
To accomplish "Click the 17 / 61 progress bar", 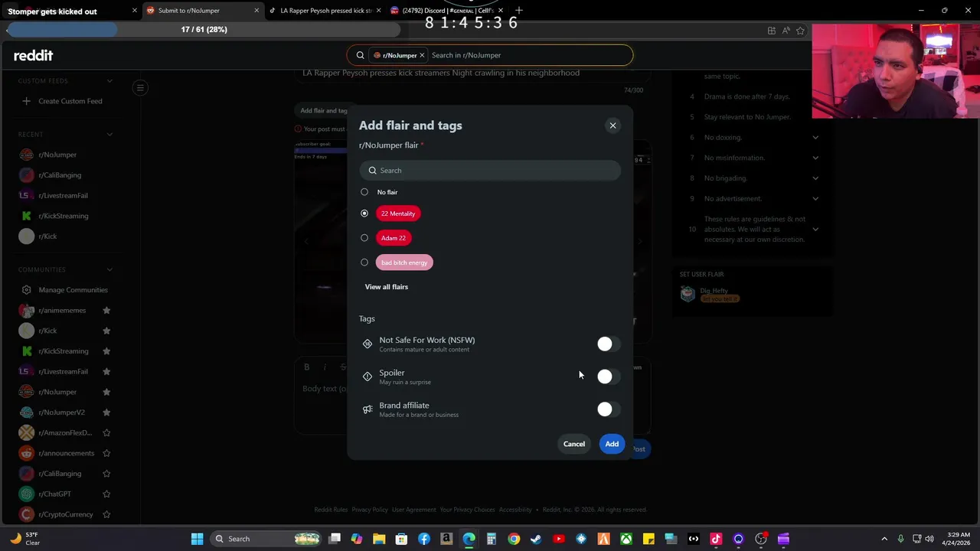I will click(x=204, y=30).
